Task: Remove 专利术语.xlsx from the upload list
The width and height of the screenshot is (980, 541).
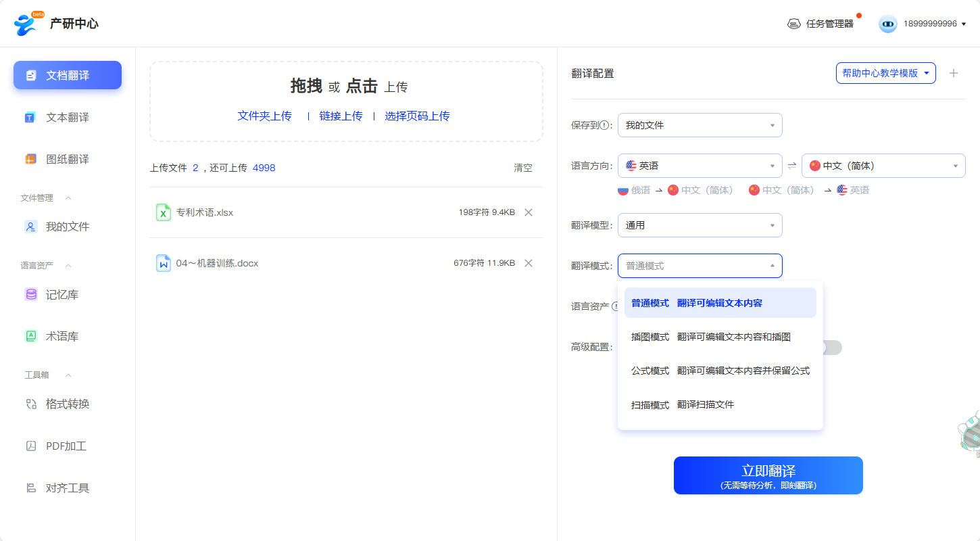Action: coord(529,212)
